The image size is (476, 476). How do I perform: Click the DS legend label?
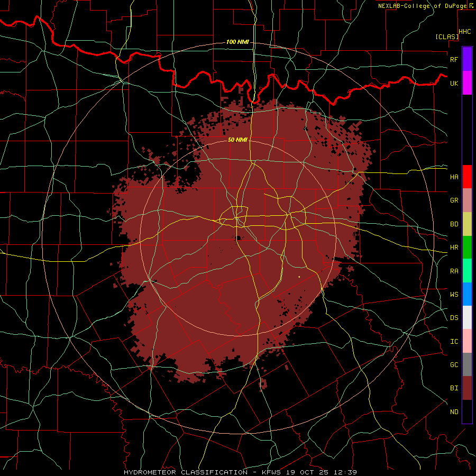[x=454, y=318]
